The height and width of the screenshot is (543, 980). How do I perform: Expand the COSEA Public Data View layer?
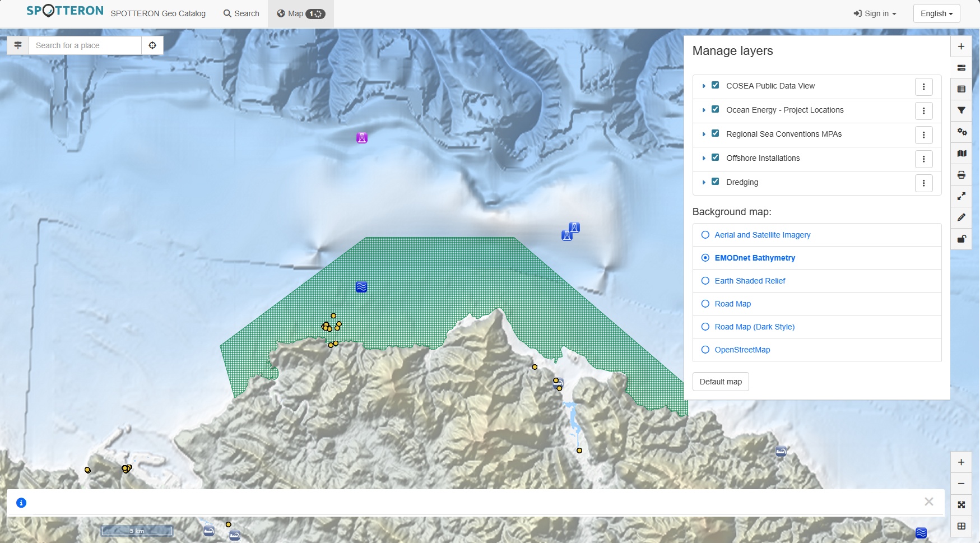click(704, 86)
